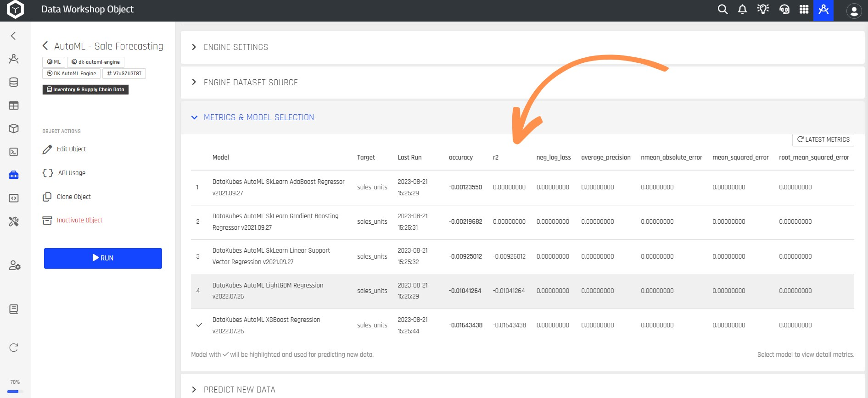Viewport: 868px width, 398px height.
Task: Open the search magnifier icon
Action: [722, 9]
